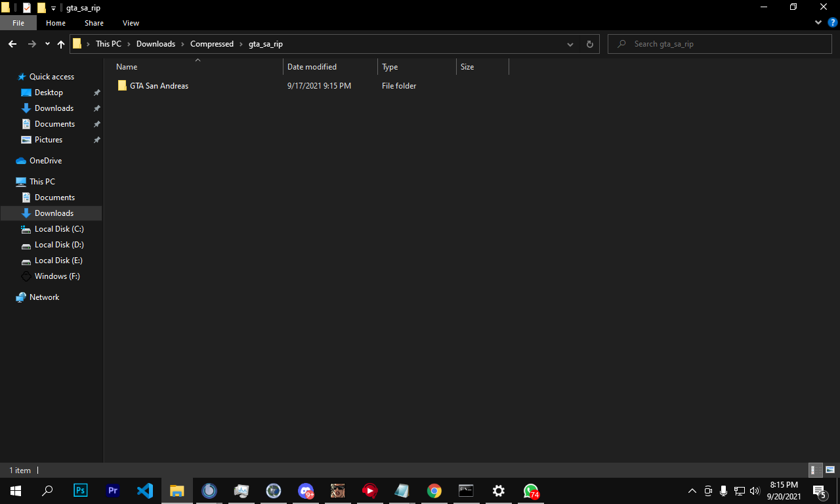Go back to previous folder
Screen dimensions: 840x504
tap(12, 44)
